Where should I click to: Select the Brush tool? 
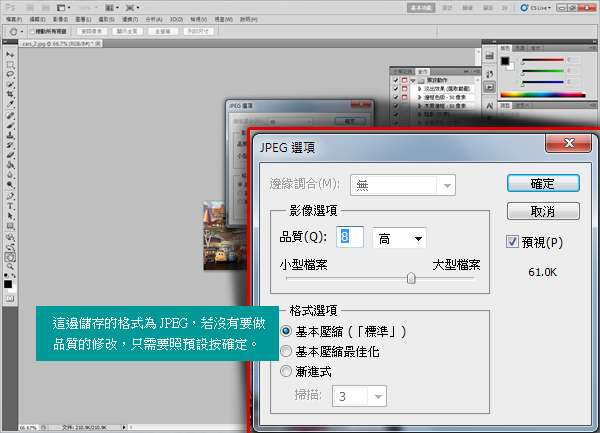[x=10, y=125]
